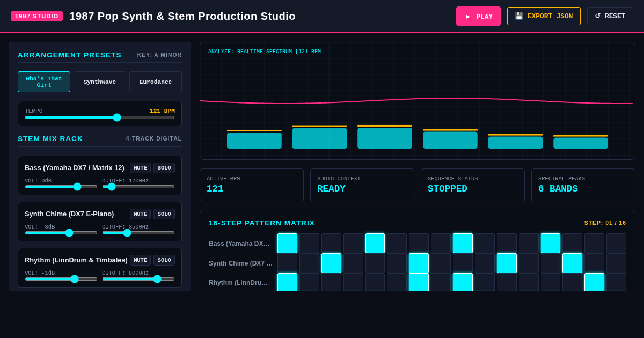Toggle Bass row step 4 in pattern matrix
This screenshot has height=338, width=644.
(353, 243)
